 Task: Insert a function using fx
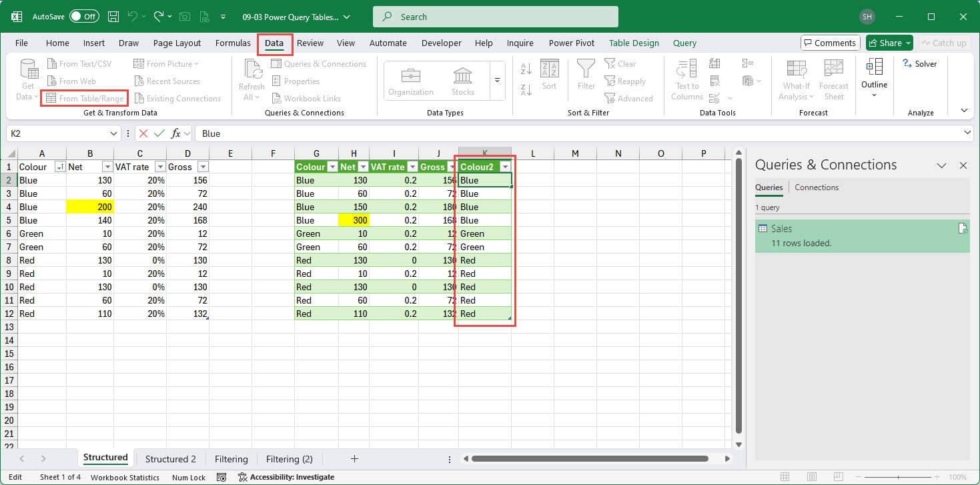point(177,133)
